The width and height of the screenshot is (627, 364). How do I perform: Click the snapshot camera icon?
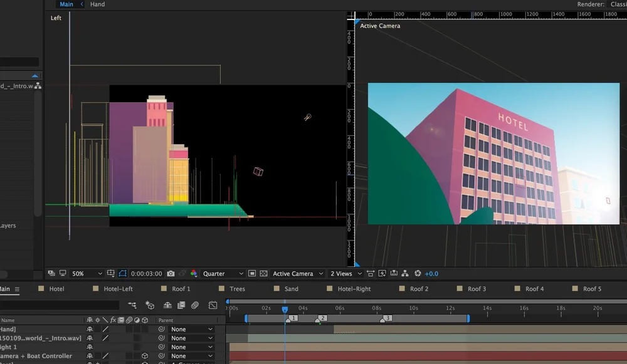tap(171, 274)
